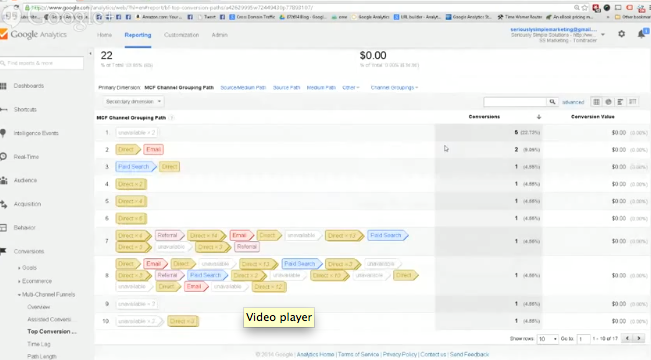Go to previous page of rows

(x=627, y=338)
